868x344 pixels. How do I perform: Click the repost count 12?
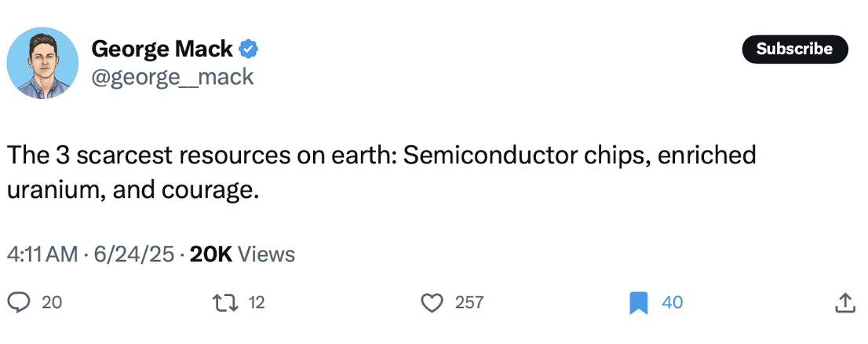tap(257, 302)
